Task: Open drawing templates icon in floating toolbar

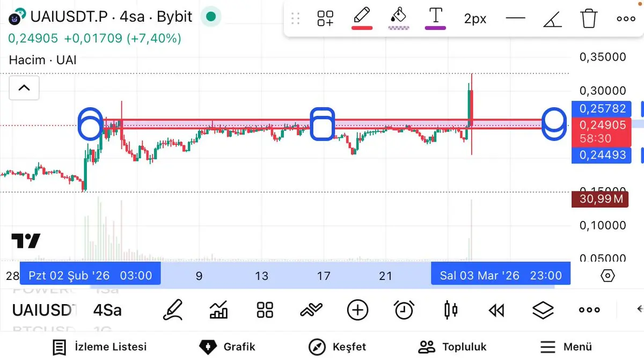Action: (x=325, y=18)
